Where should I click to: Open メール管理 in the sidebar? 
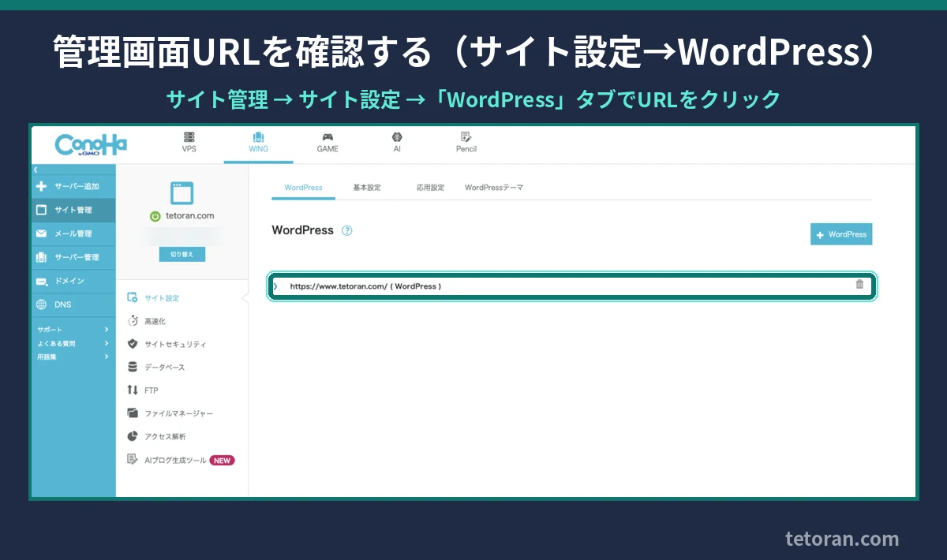pos(73,233)
